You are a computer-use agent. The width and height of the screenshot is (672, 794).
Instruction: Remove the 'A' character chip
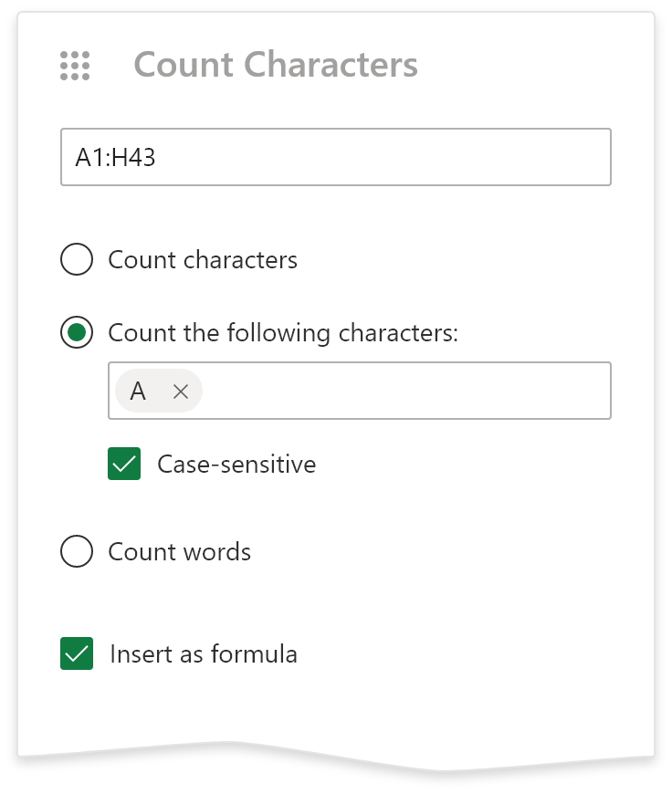[181, 392]
